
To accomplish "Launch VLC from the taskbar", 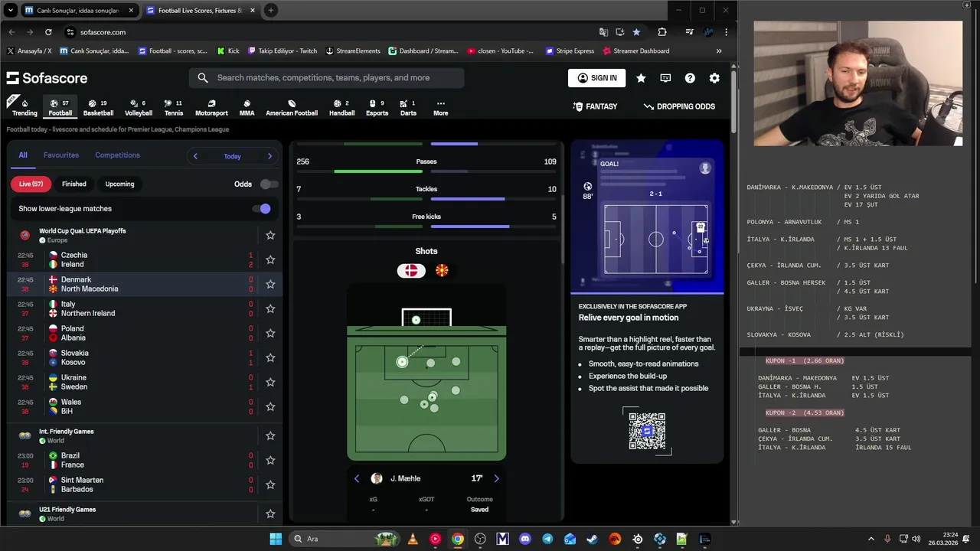I will tap(413, 539).
